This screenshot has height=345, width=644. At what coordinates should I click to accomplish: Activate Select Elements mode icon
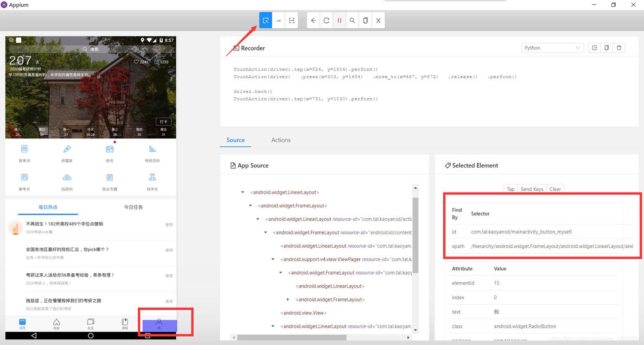[266, 20]
